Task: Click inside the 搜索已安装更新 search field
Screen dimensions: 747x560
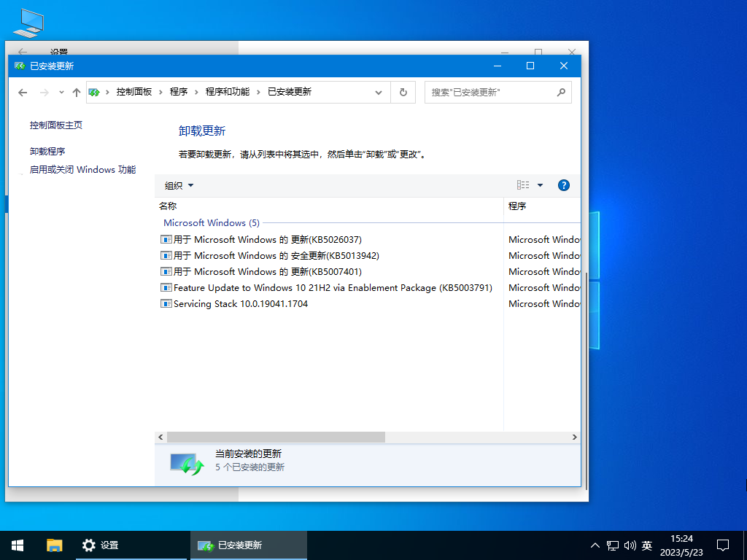Action: [489, 92]
